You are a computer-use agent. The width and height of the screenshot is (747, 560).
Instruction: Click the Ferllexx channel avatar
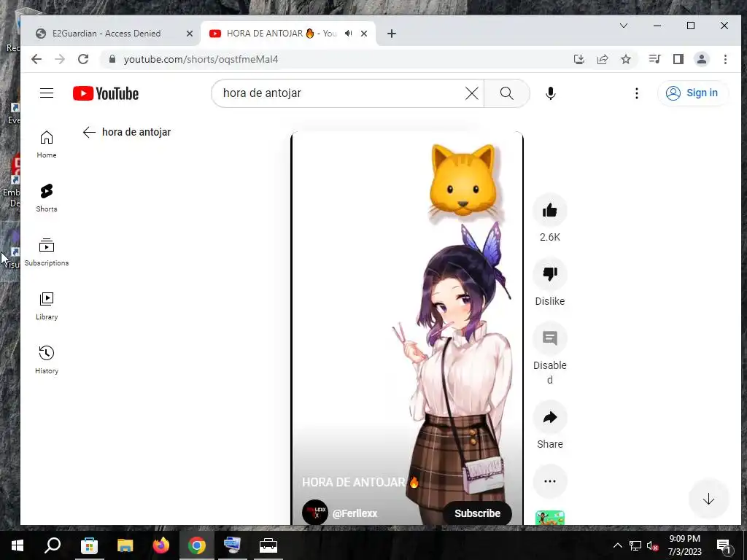[315, 513]
